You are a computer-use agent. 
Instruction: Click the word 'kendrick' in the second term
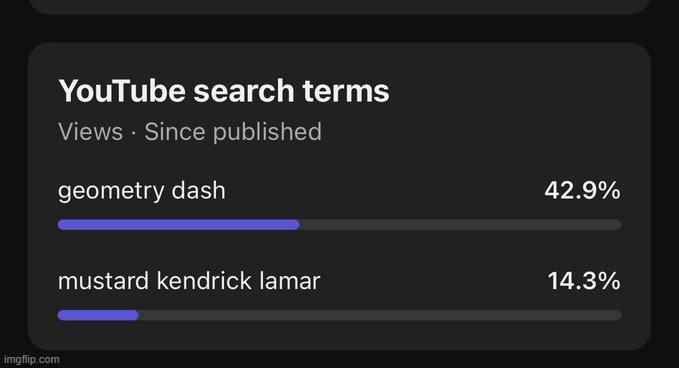pos(204,281)
